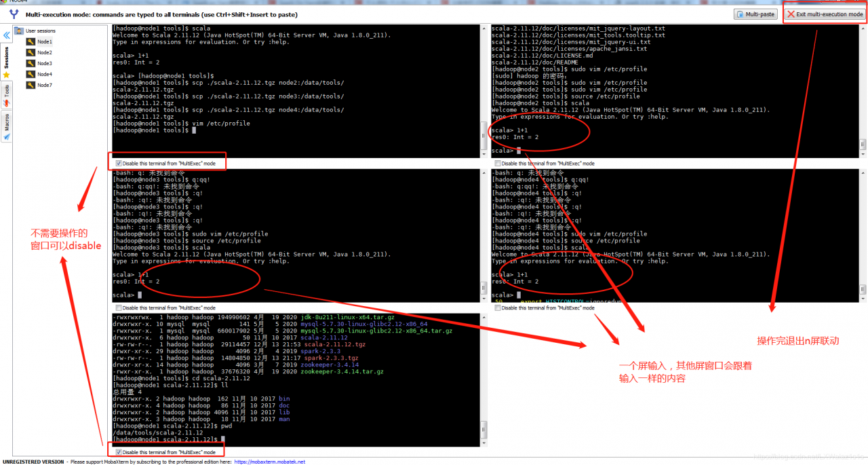The image size is (868, 465).
Task: Click 'scala-2.11.12/doc/README' line in node2 terminal
Action: [535, 62]
